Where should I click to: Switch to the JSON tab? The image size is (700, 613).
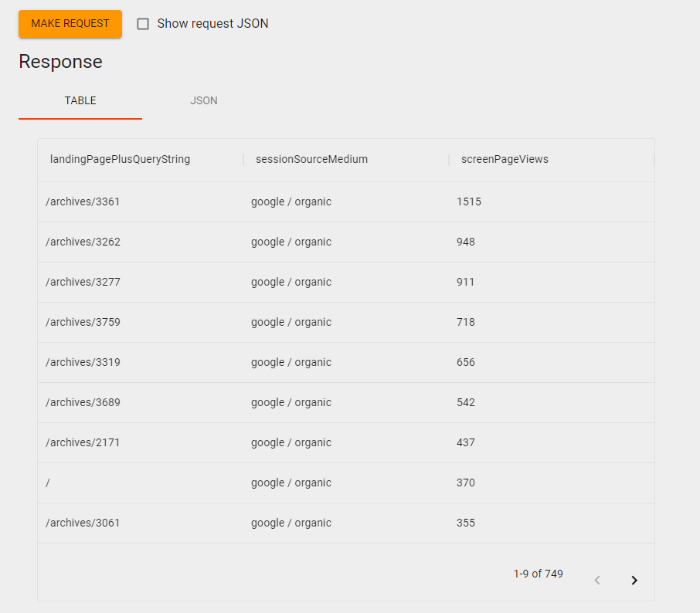203,101
